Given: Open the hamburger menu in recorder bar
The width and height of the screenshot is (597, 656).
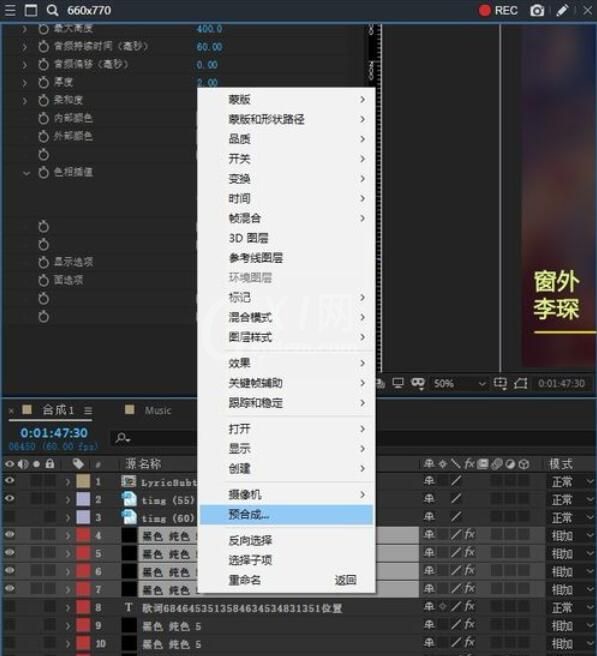Looking at the screenshot, I should pos(10,10).
